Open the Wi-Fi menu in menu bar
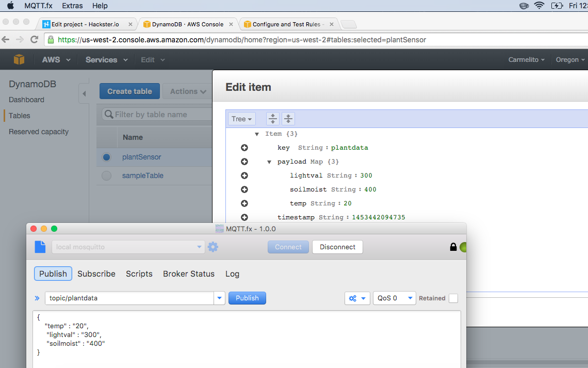Screen dimensions: 588x368 point(539,6)
